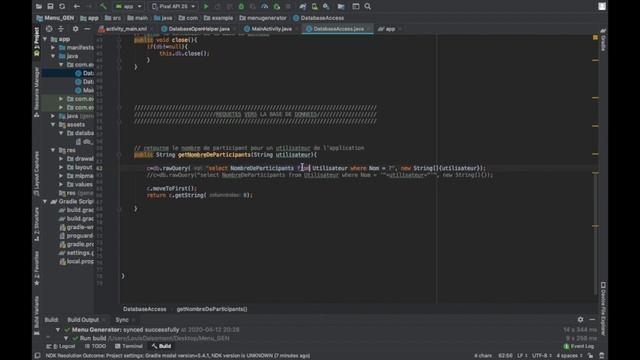Screen dimensions: 640x360
Task: Collapse the java folder arrow
Action: point(53,56)
